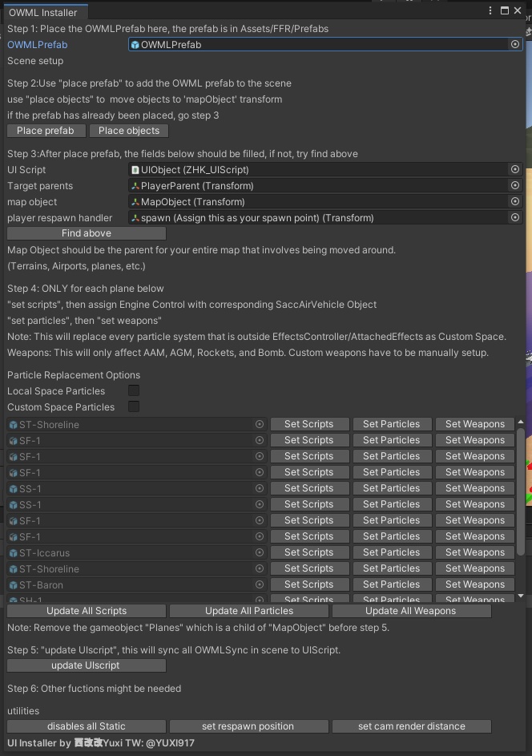Viewport: 532px width, 756px height.
Task: Click Update All Scripts
Action: [87, 611]
